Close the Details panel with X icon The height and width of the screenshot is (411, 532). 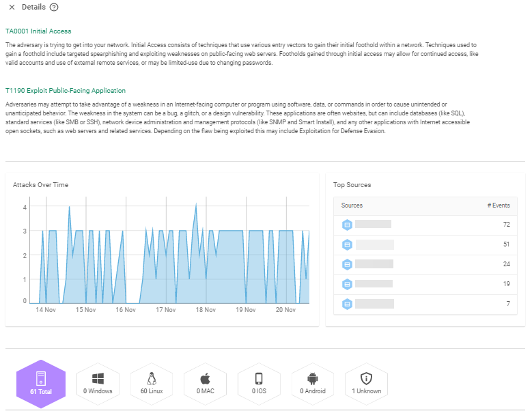12,8
